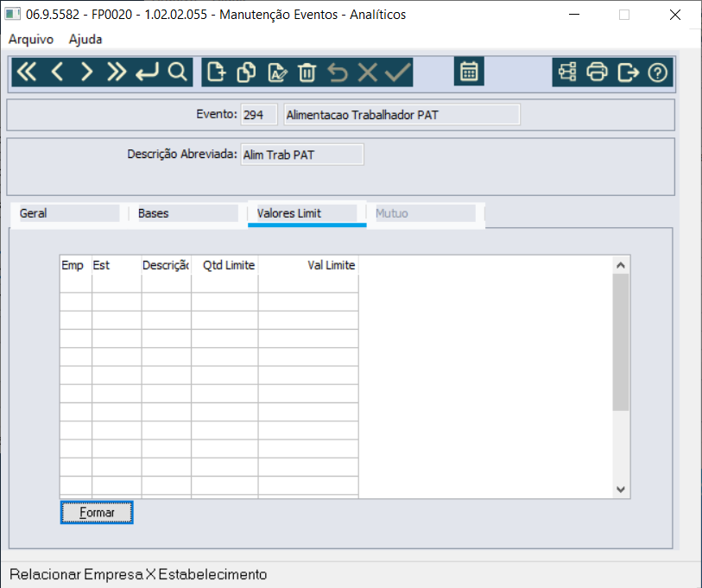Click the Qtd Limite column header
Viewport: 702px width, 588px height.
click(x=225, y=265)
